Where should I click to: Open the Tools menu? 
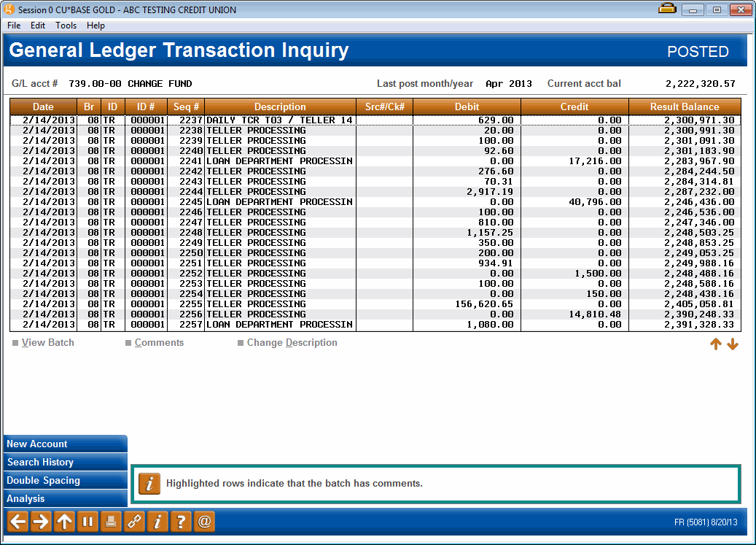click(66, 25)
